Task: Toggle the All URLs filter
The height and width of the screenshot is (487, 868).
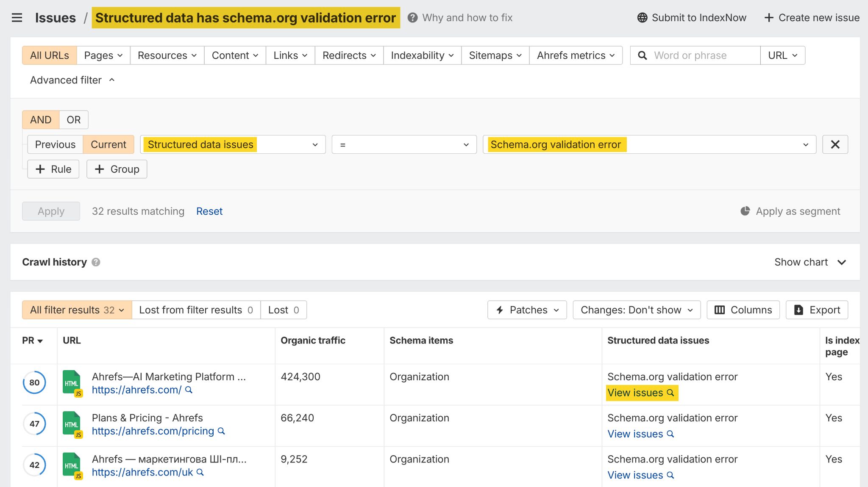Action: (49, 55)
